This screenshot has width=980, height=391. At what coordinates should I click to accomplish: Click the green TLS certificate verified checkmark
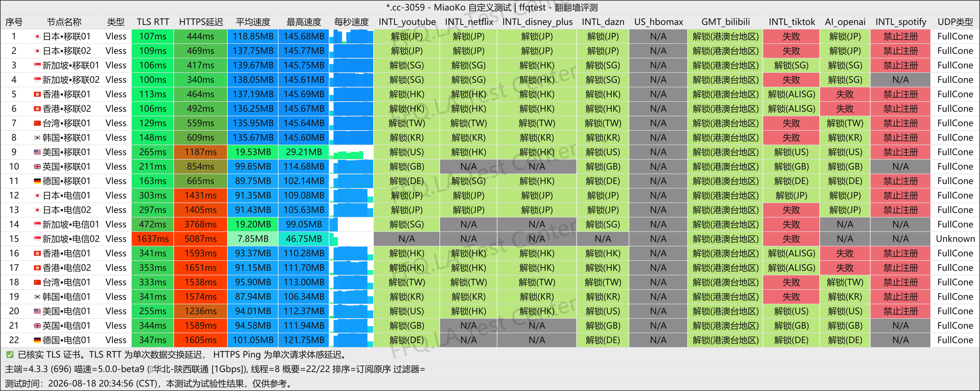point(10,355)
